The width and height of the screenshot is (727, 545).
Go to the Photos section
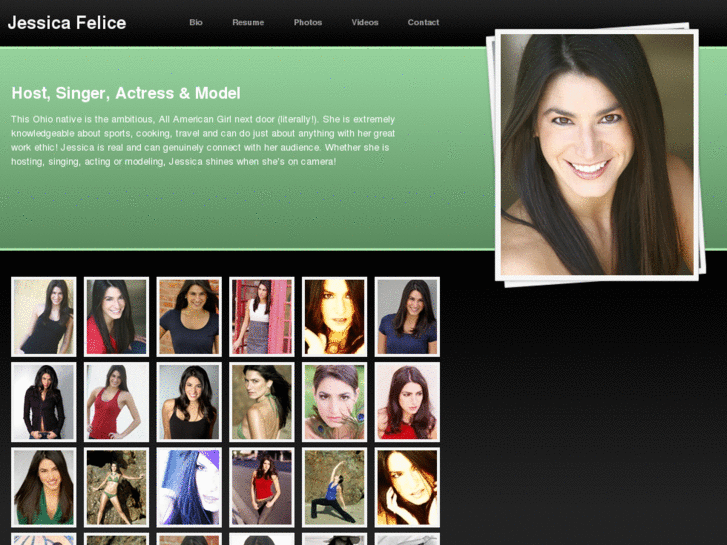308,22
